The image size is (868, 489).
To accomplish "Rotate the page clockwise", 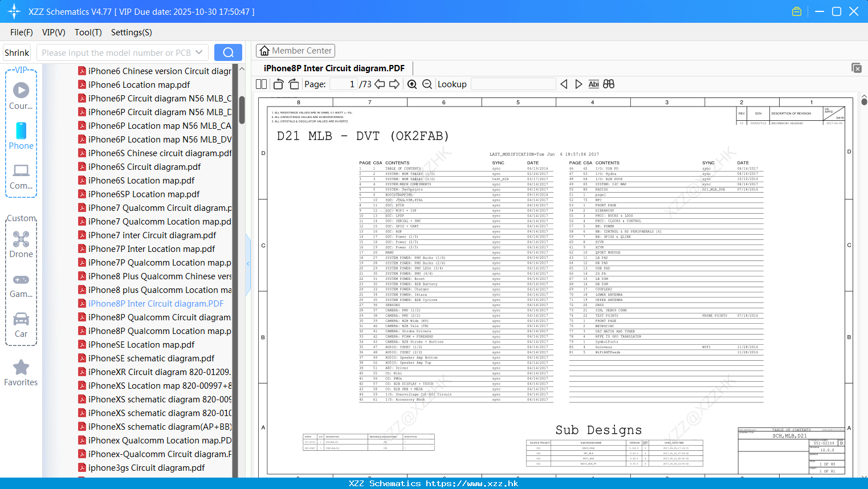I will pyautogui.click(x=294, y=84).
